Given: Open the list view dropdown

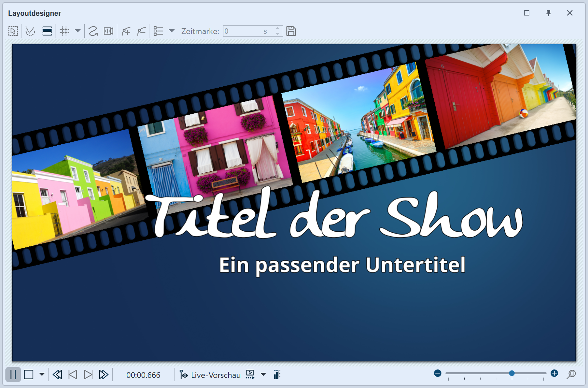Looking at the screenshot, I should 172,31.
